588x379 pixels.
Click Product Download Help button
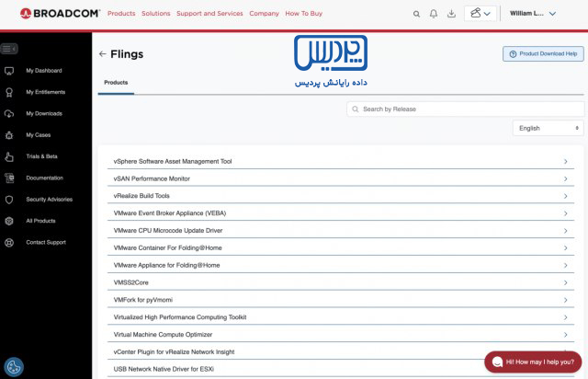[543, 54]
